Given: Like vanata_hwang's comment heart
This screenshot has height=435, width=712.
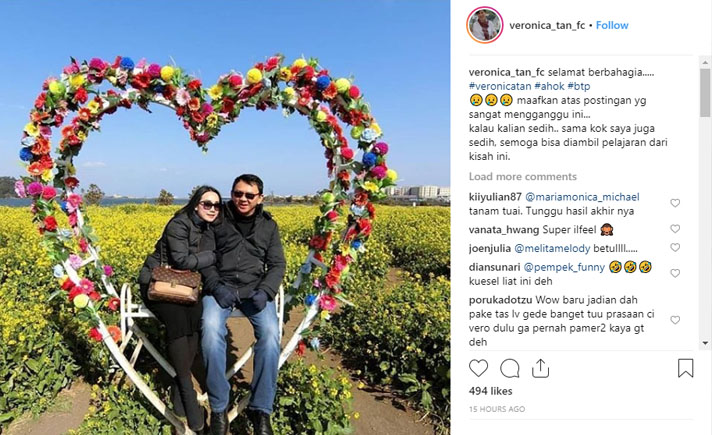Looking at the screenshot, I should tap(675, 229).
